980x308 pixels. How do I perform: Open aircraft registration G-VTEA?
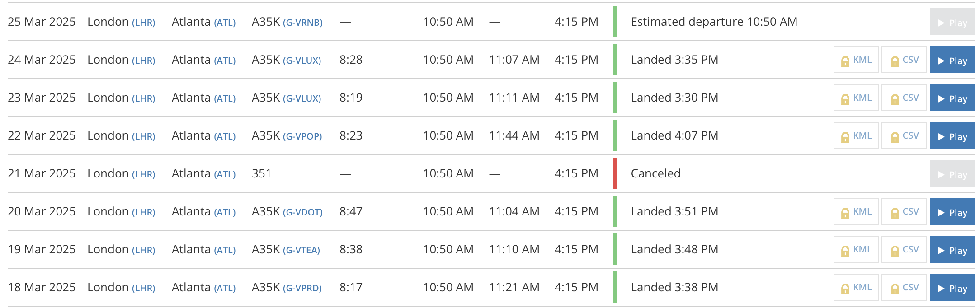[x=302, y=249]
